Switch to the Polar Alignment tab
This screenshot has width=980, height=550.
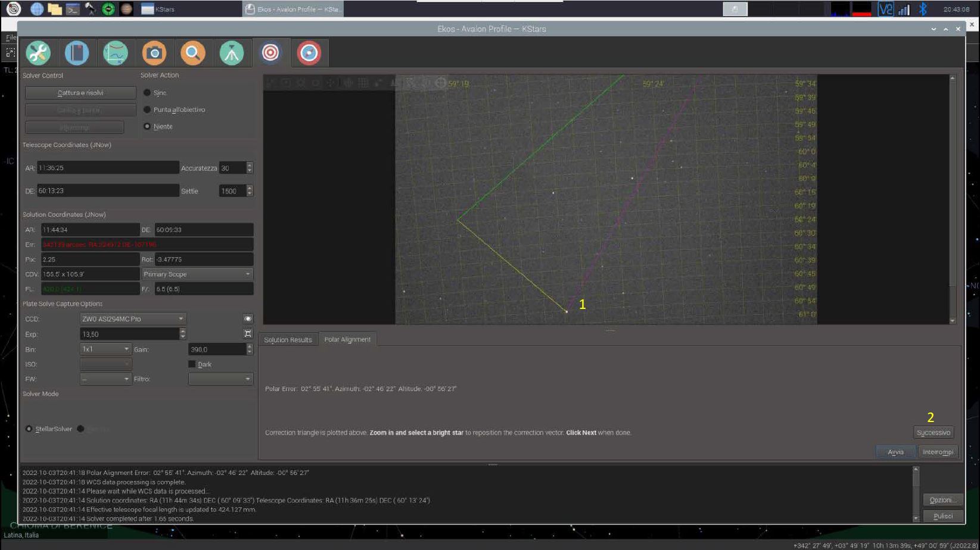pos(347,339)
